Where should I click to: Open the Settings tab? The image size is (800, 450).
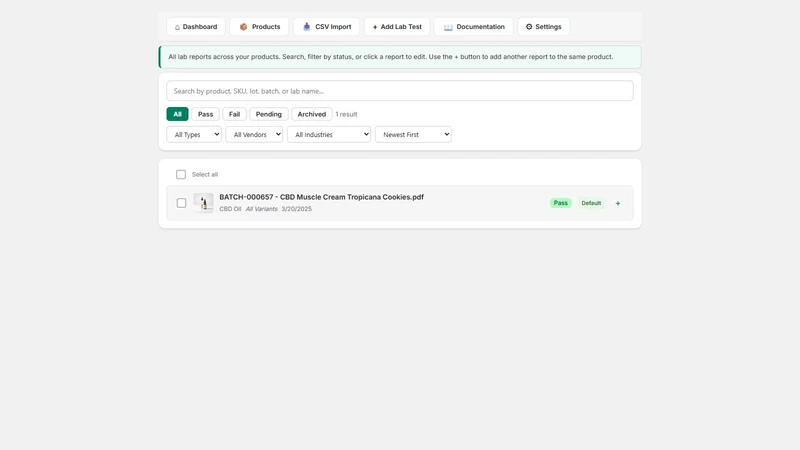(x=543, y=27)
